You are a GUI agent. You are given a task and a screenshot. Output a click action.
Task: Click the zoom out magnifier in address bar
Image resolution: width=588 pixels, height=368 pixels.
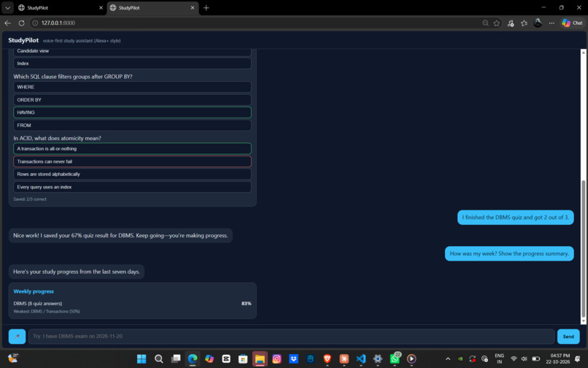pyautogui.click(x=485, y=23)
